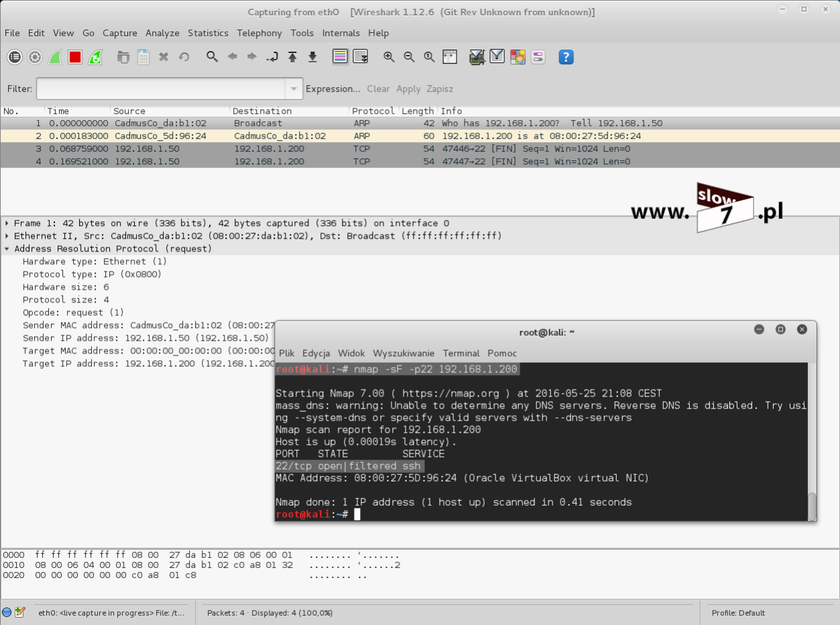Open the Plik menu in terminal window
The image size is (840, 625).
point(287,353)
